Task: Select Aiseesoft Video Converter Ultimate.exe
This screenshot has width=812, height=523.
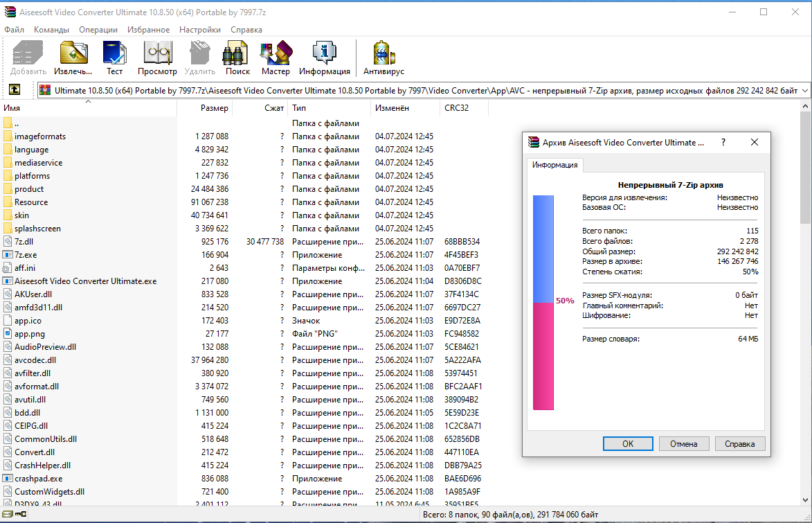Action: click(244, 281)
